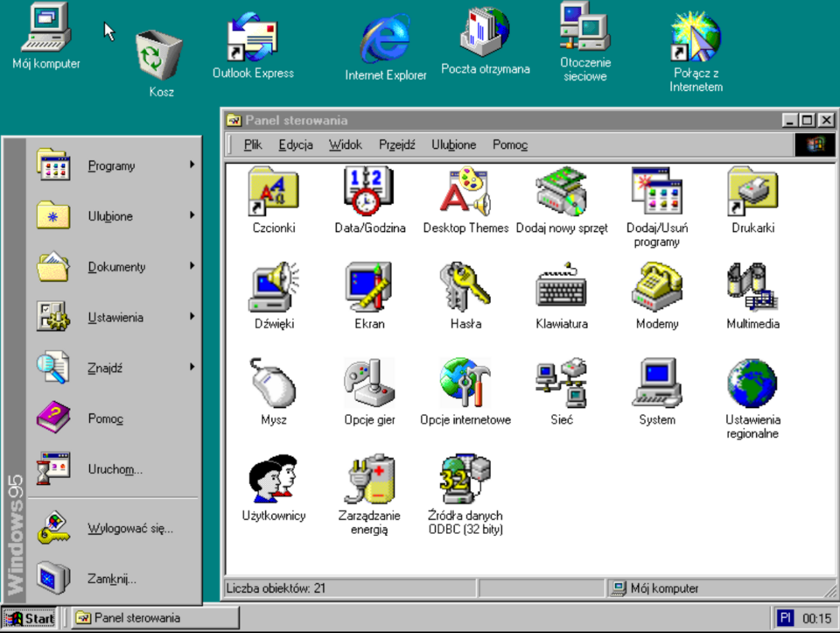840x633 pixels.
Task: Open Dodaj/Usuń programy icon
Action: pyautogui.click(x=657, y=191)
